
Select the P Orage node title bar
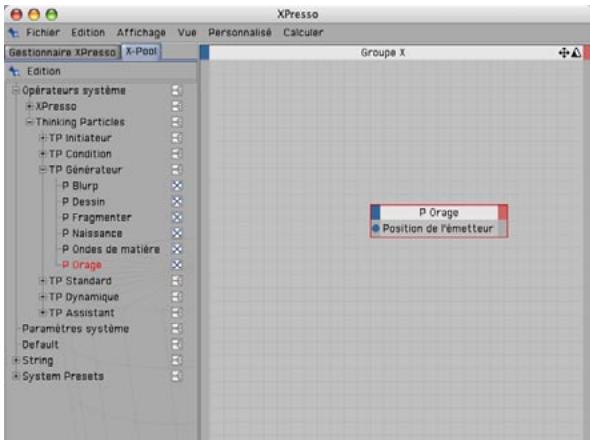[439, 212]
